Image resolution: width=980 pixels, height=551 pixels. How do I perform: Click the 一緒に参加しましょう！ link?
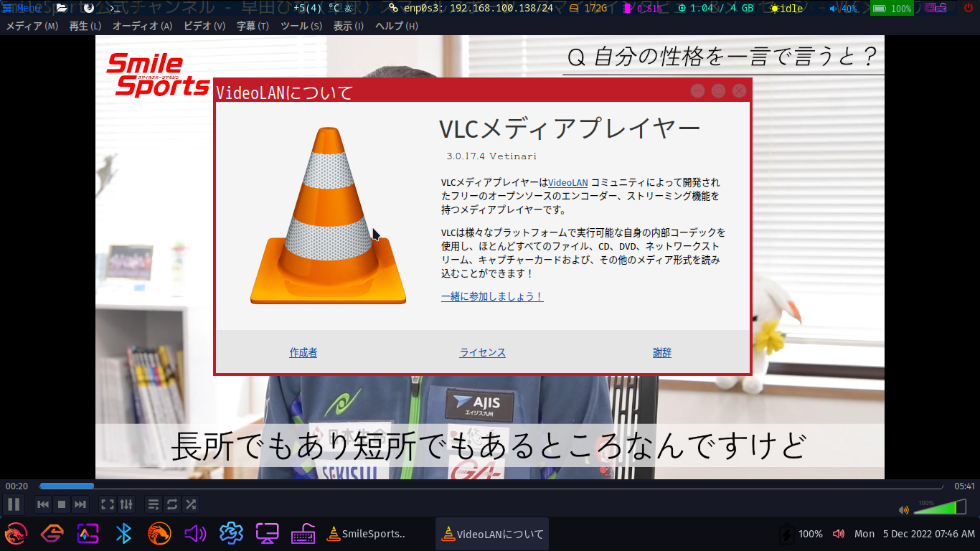click(x=492, y=296)
